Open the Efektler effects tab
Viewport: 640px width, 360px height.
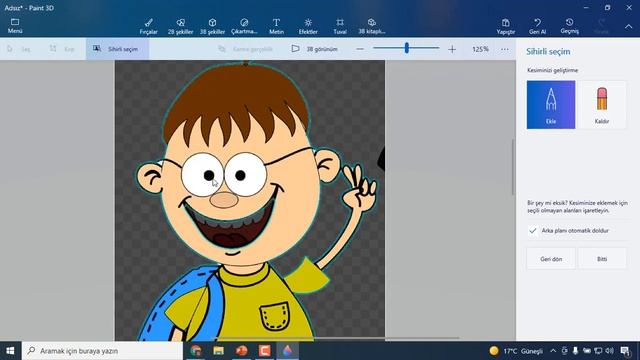(x=308, y=26)
